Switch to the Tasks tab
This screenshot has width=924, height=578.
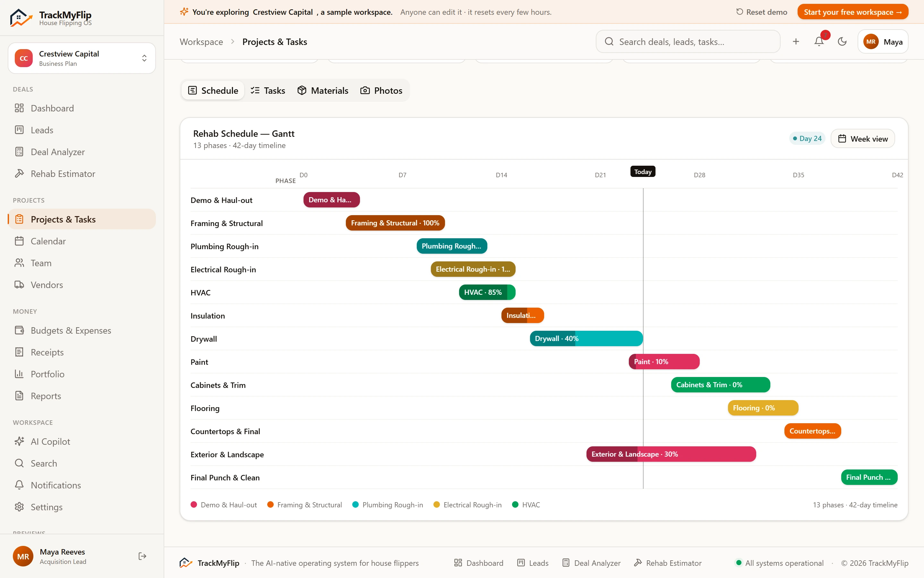point(268,91)
